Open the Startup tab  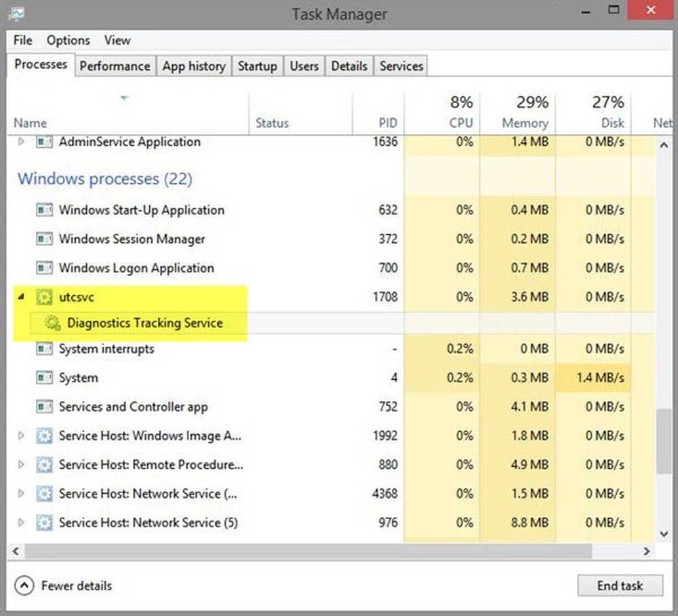257,66
